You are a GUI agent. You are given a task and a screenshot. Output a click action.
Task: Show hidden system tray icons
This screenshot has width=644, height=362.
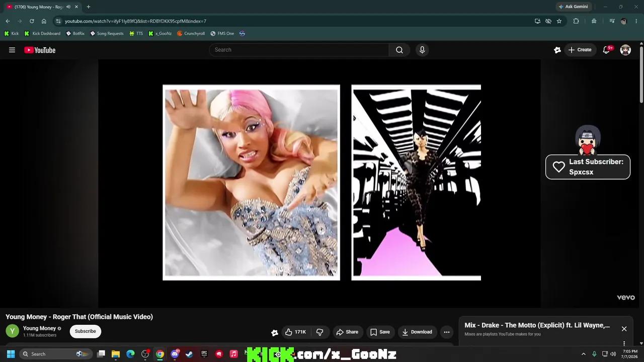point(584,354)
